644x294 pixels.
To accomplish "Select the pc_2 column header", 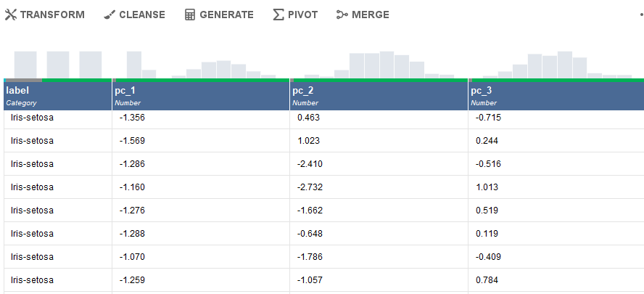I will click(379, 96).
